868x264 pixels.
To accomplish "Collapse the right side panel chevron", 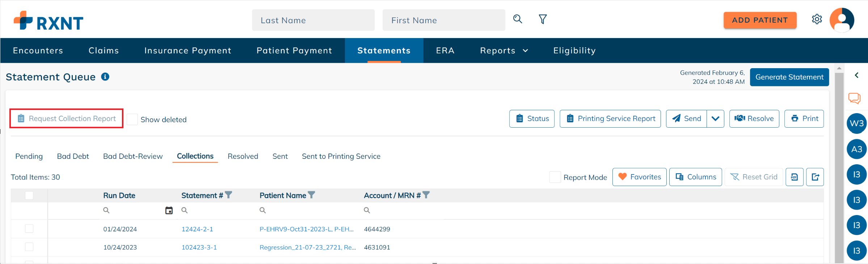I will (856, 75).
